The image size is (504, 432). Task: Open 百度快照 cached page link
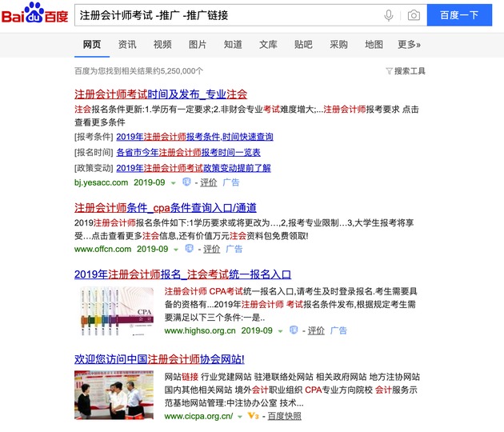pos(285,416)
